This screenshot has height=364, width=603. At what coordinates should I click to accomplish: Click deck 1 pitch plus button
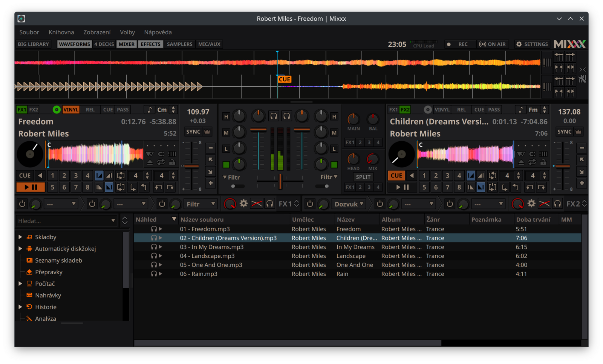[211, 183]
